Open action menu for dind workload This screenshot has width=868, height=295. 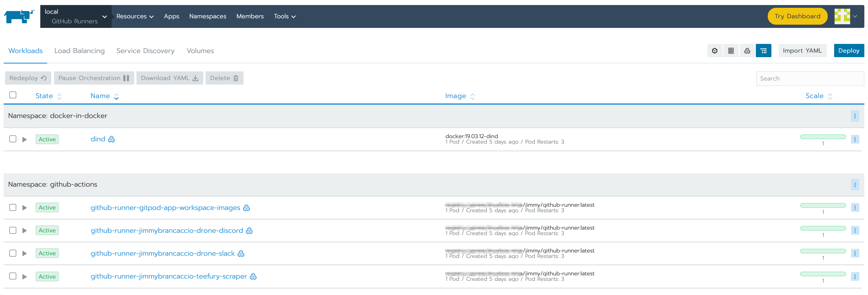point(854,139)
